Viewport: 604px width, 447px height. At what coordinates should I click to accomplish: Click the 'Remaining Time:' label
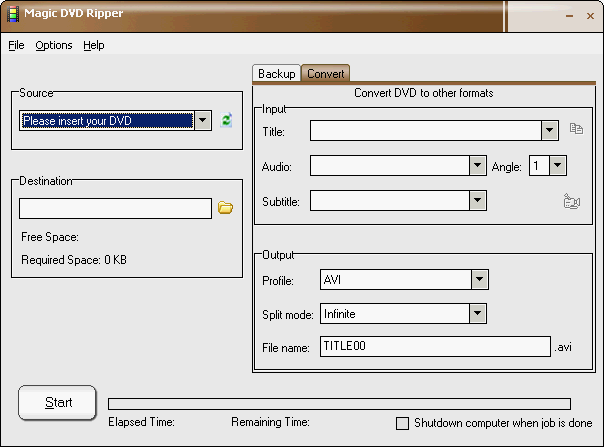[270, 422]
